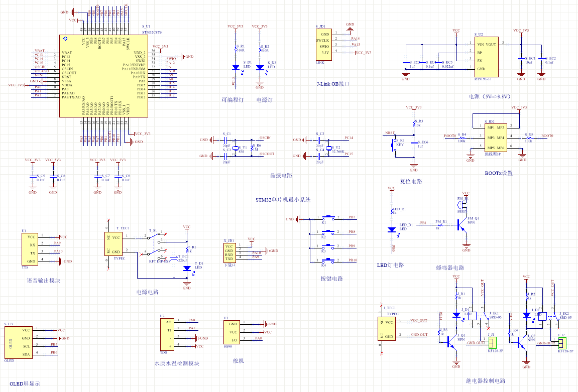
Task: Click the STM32C8T6 microcontroller chip body
Action: pos(104,76)
